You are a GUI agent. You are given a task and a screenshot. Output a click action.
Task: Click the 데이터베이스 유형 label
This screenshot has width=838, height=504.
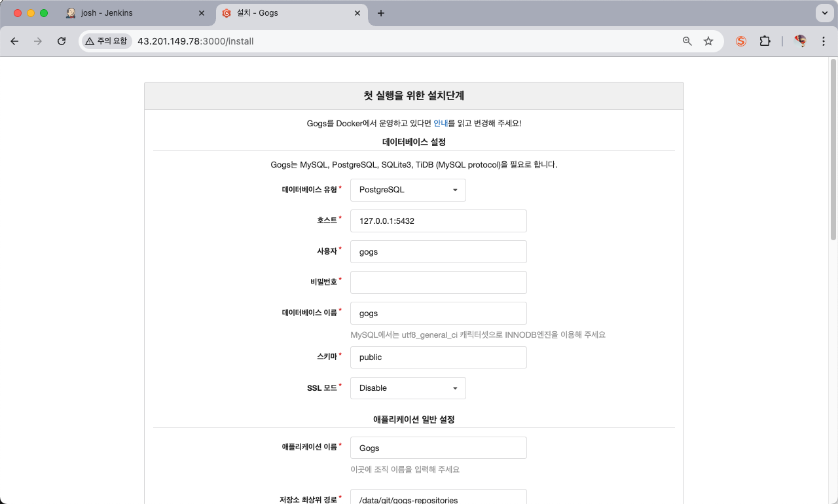pos(309,190)
